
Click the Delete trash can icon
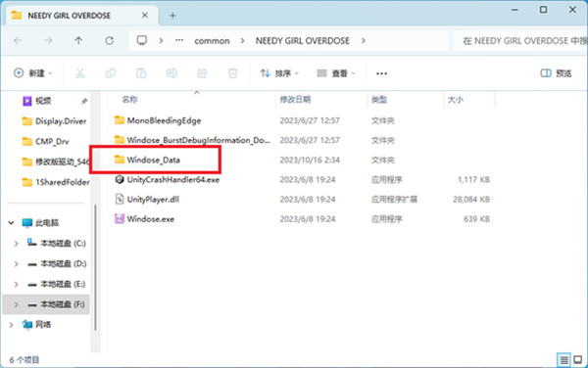click(x=233, y=73)
